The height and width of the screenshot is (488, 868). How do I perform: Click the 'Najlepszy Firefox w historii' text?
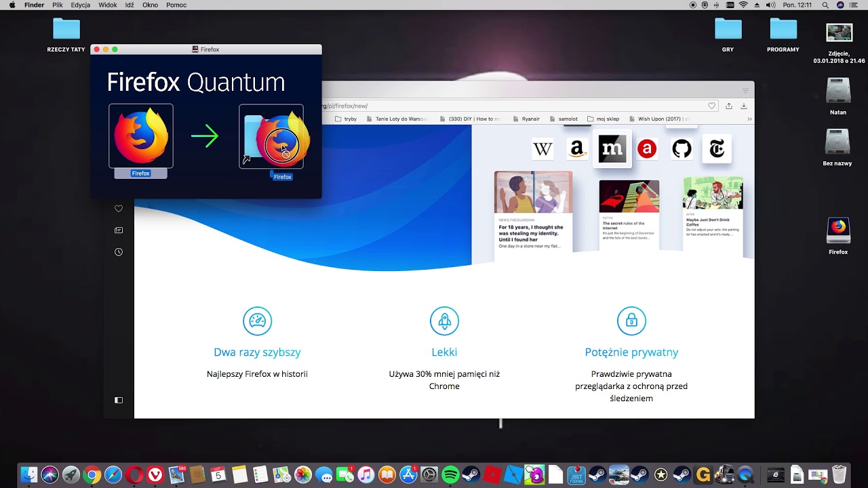point(257,374)
